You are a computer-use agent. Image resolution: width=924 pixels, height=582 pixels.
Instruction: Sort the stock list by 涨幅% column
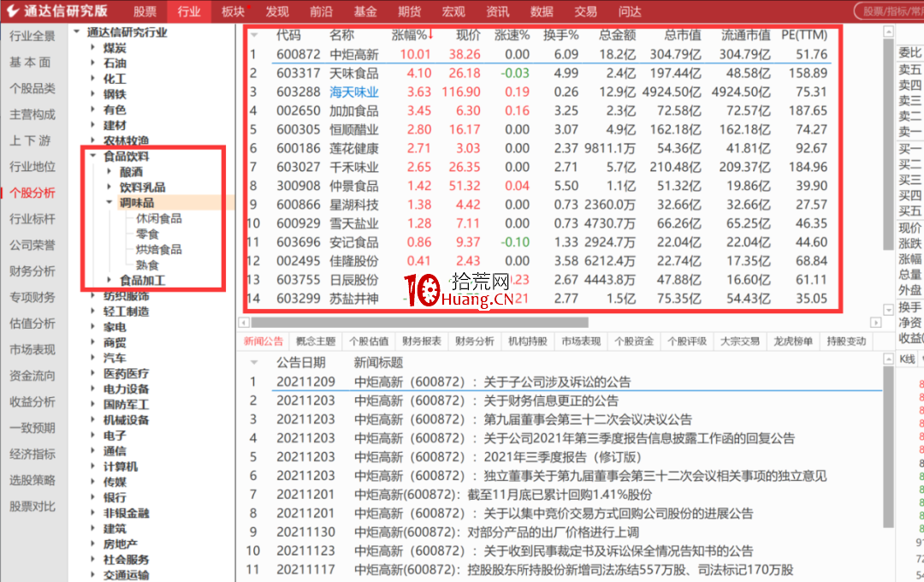pos(412,35)
